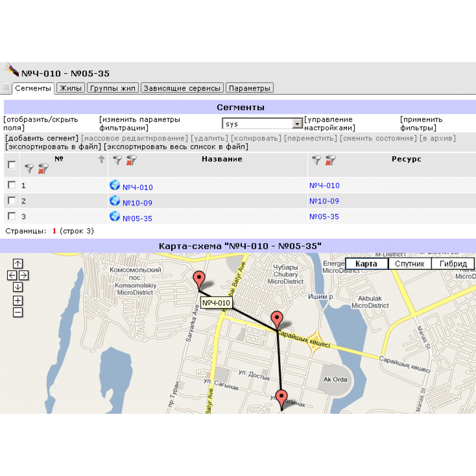Switch map to Гибрид view
Screen dimensions: 476x476
point(453,263)
